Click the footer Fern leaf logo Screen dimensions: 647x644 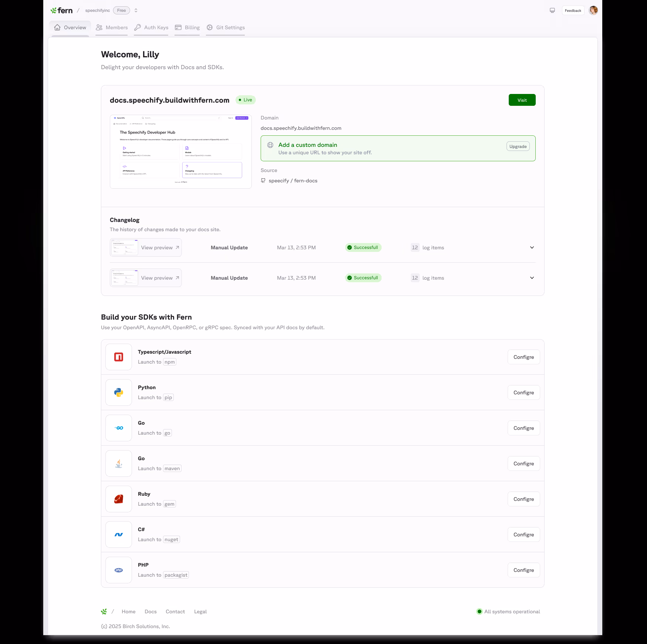pyautogui.click(x=104, y=611)
